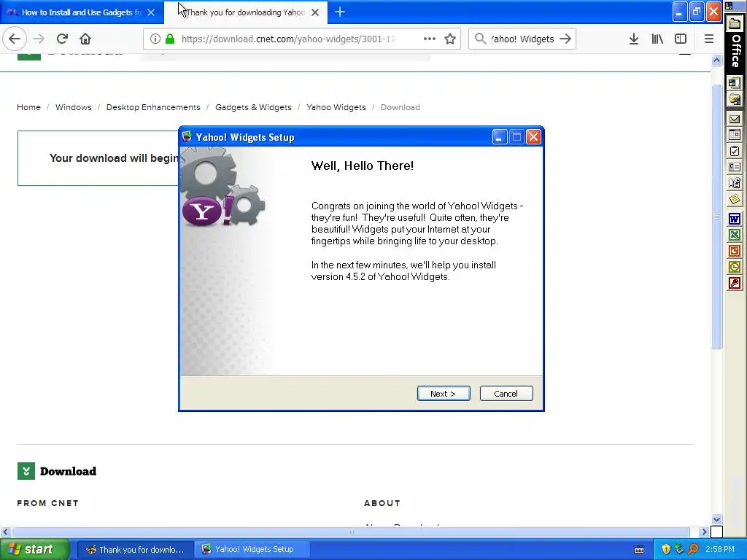Go back with the browser Back arrow
This screenshot has width=747, height=560.
[15, 39]
